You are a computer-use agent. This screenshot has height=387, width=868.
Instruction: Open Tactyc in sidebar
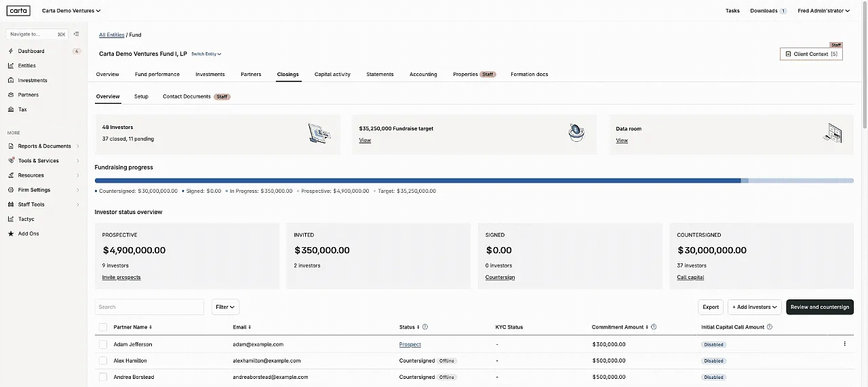26,219
